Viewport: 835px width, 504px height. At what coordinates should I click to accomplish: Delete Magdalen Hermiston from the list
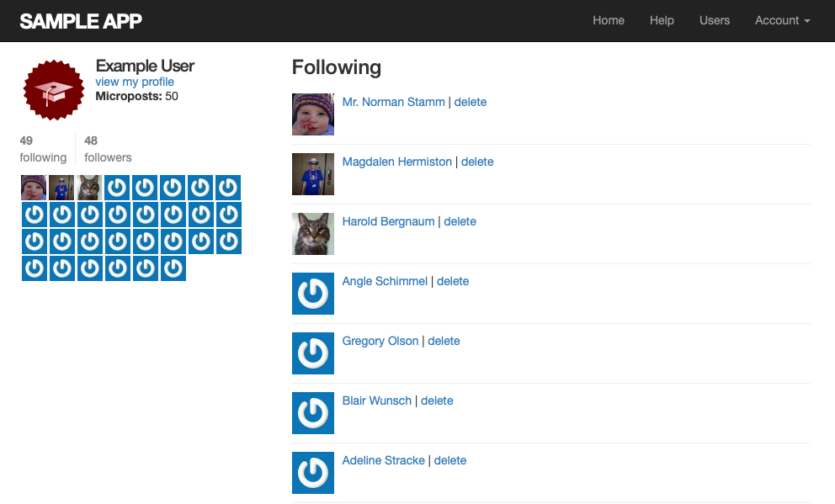tap(477, 162)
